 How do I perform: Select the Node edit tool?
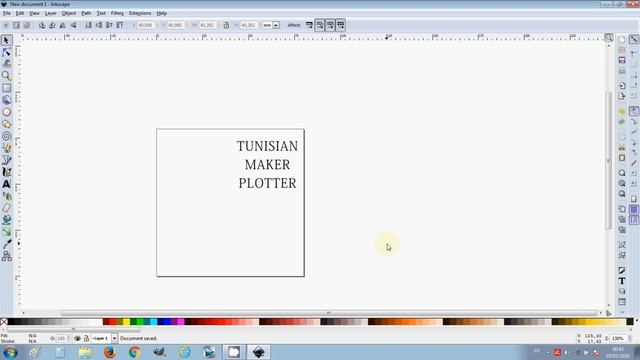[6, 52]
